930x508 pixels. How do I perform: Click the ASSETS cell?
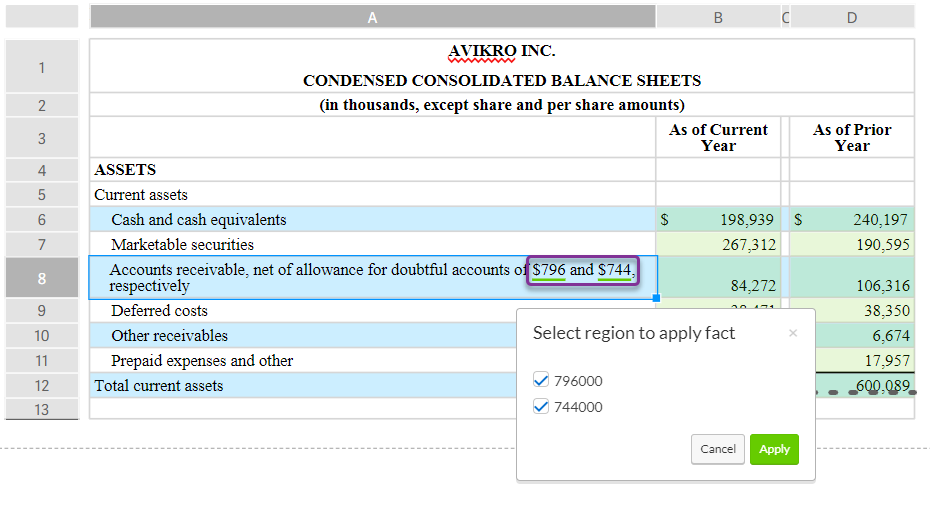tap(372, 170)
